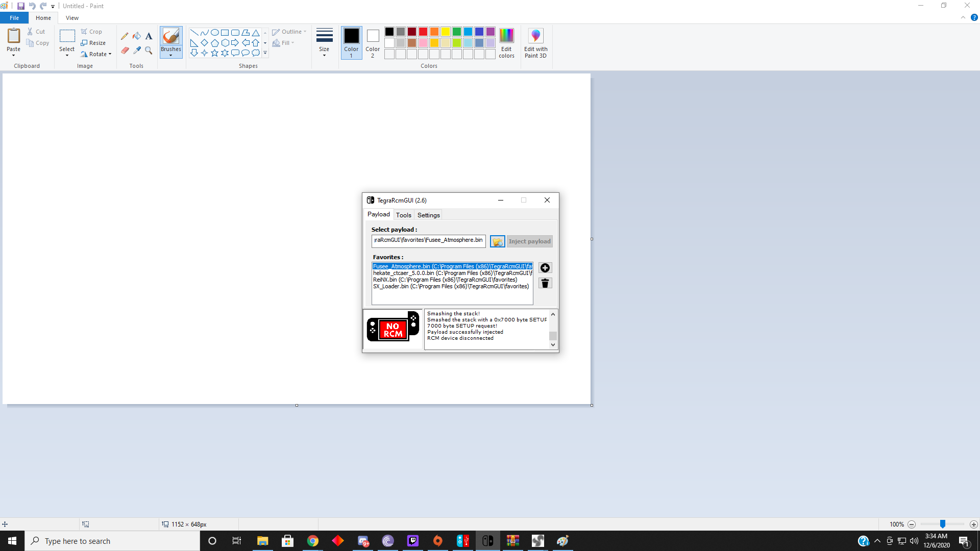The height and width of the screenshot is (551, 980).
Task: Open Google Chrome from the taskbar
Action: tap(313, 541)
